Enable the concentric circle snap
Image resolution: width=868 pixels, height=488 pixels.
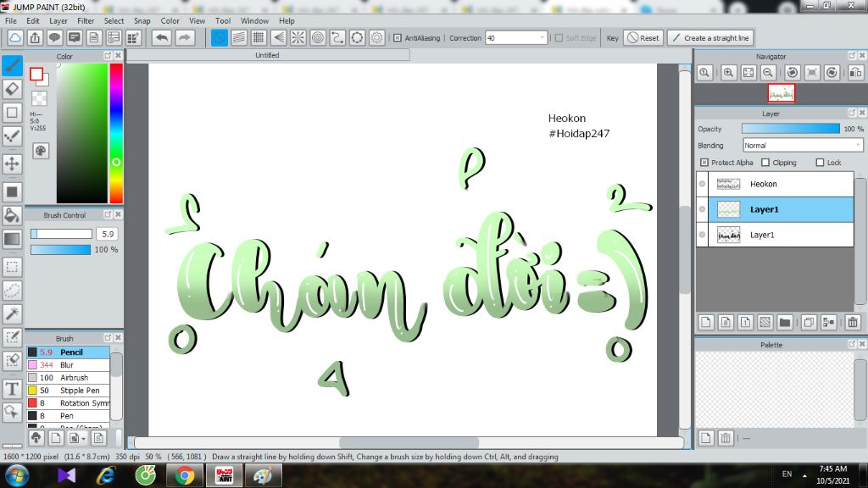318,37
